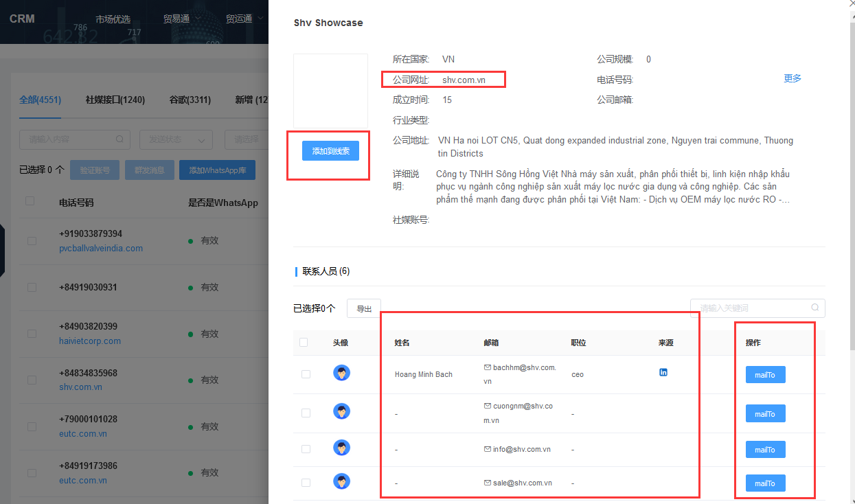Click the company logo placeholder thumbnail
This screenshot has width=855, height=504.
point(330,91)
